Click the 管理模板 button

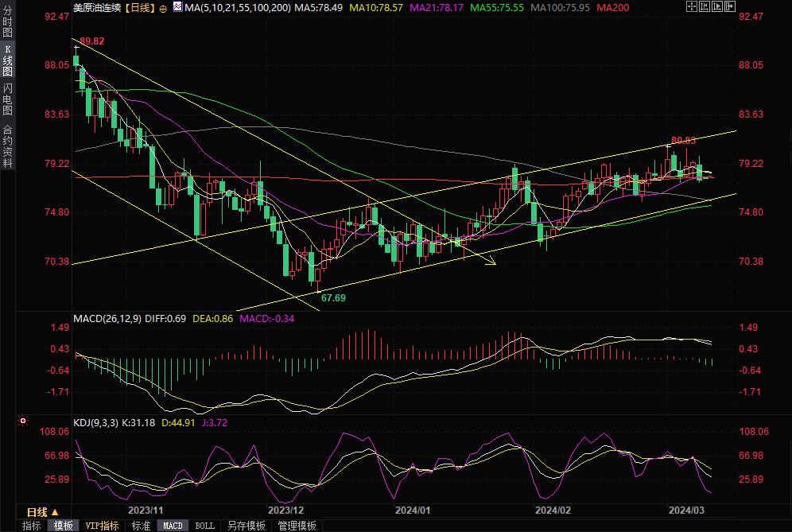(296, 526)
